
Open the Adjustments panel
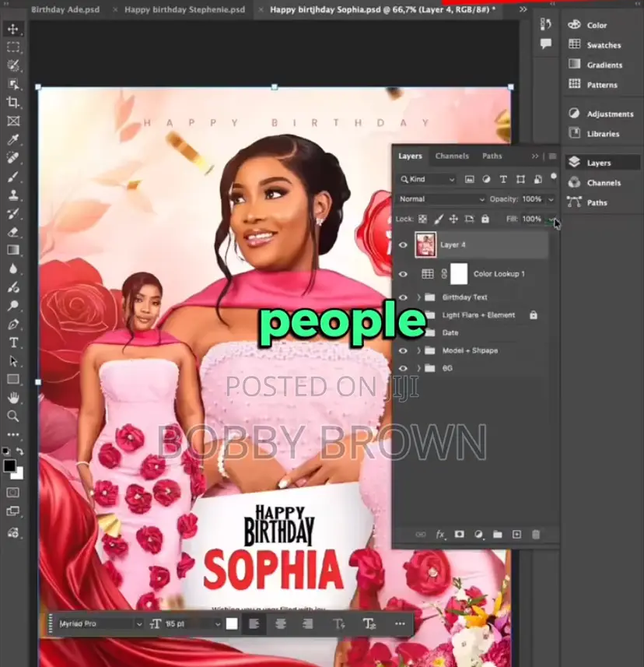(600, 114)
